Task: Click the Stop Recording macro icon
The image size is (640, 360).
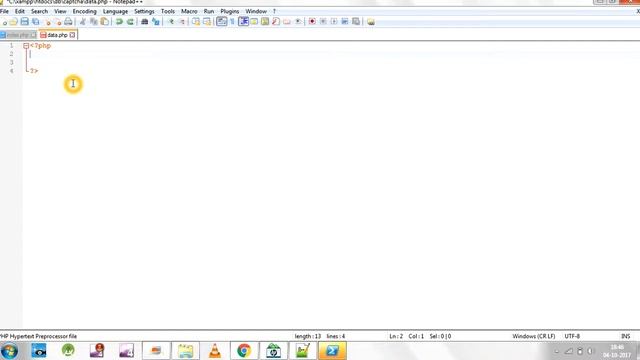Action: tap(323, 22)
